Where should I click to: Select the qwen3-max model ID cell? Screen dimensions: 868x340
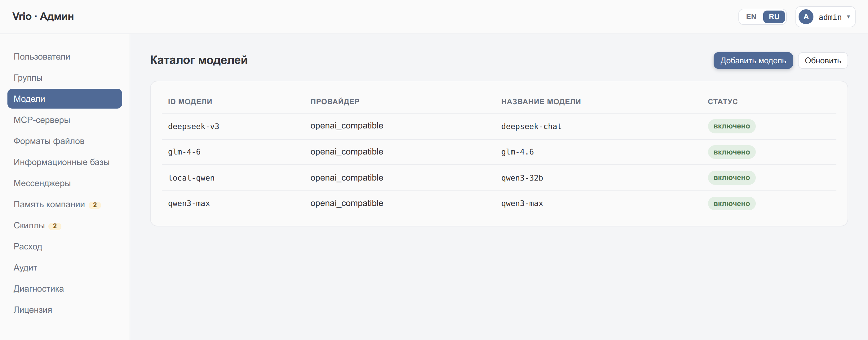pos(189,204)
